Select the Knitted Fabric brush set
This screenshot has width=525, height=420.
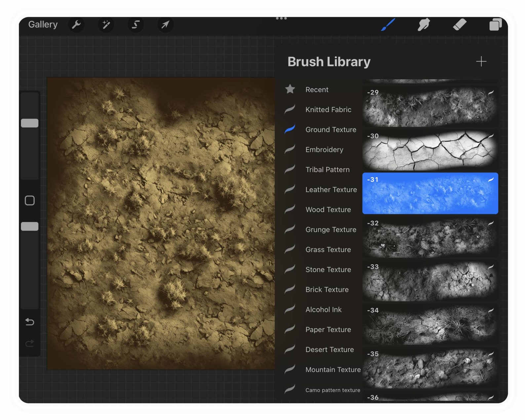click(328, 109)
